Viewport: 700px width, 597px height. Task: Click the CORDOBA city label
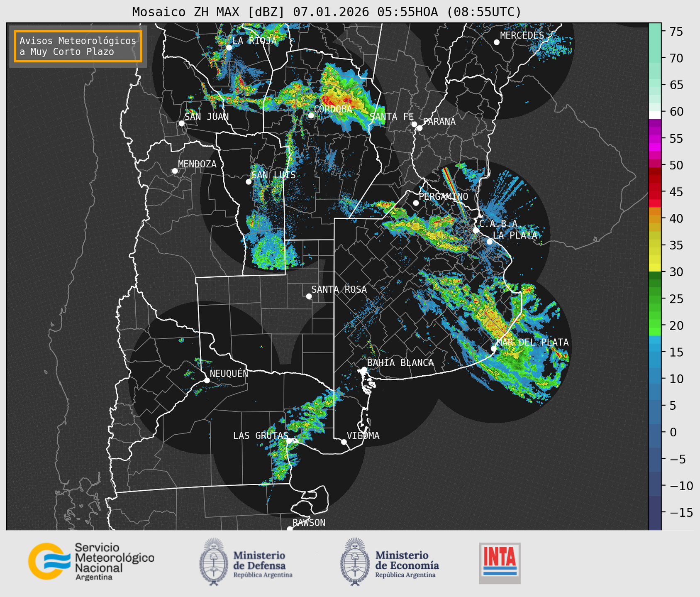coord(333,109)
